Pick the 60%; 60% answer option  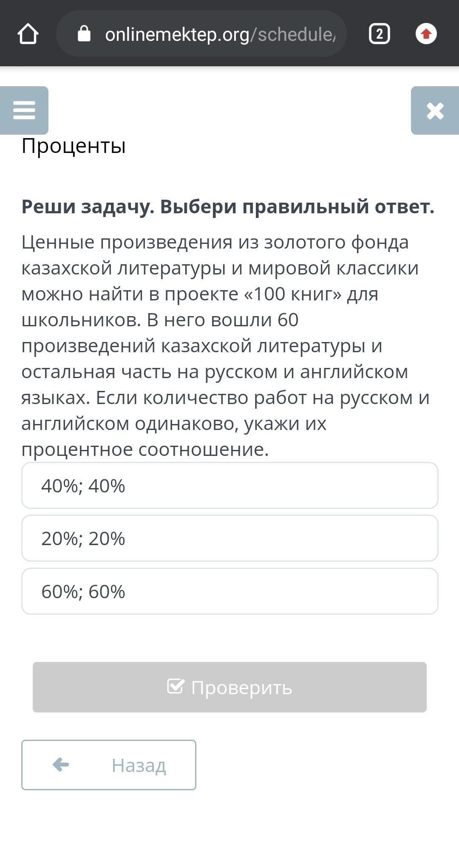(x=229, y=591)
